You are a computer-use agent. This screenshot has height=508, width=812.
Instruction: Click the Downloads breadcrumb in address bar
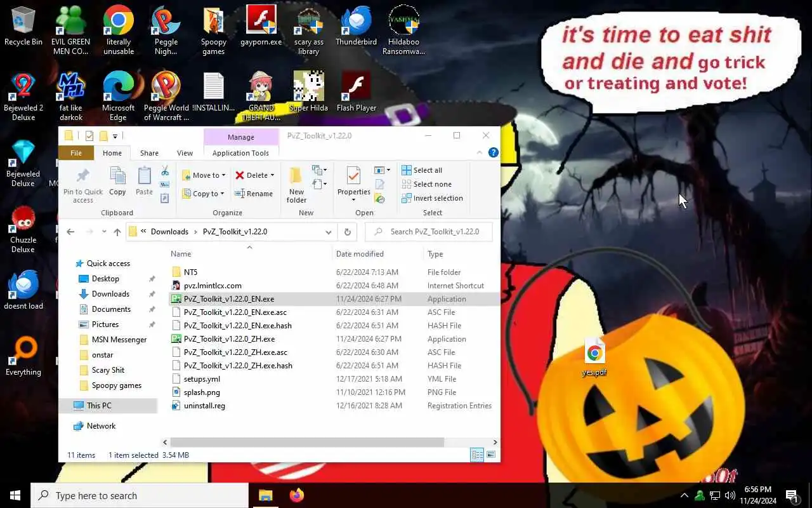point(169,232)
